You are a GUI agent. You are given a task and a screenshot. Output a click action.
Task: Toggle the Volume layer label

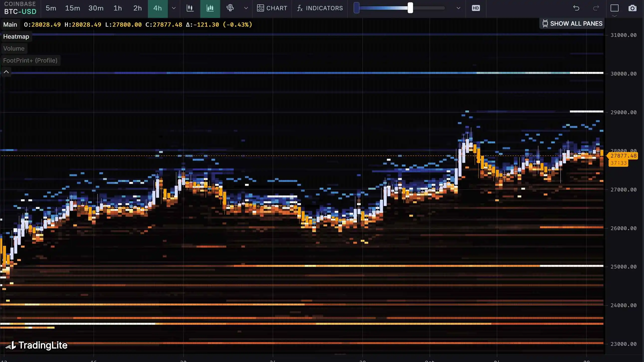pos(14,49)
